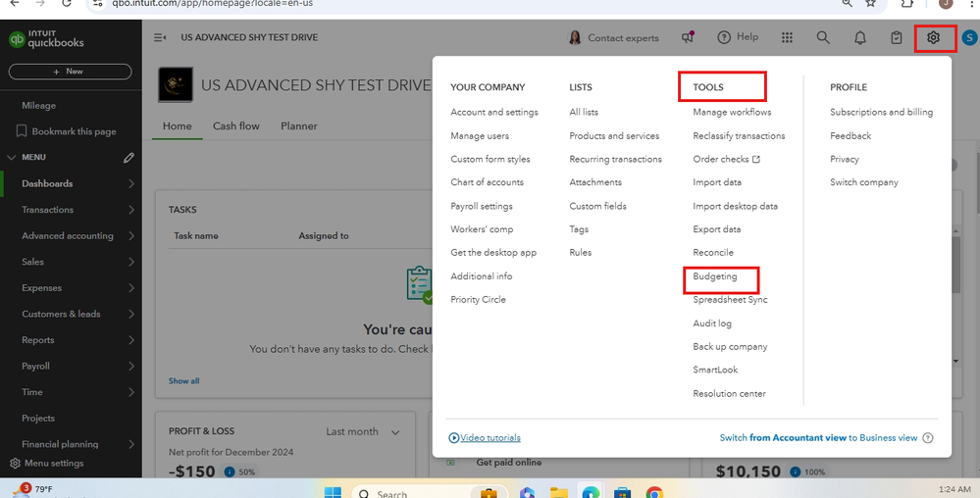Click the megaphone announcements icon
The height and width of the screenshot is (498, 980).
pos(688,37)
